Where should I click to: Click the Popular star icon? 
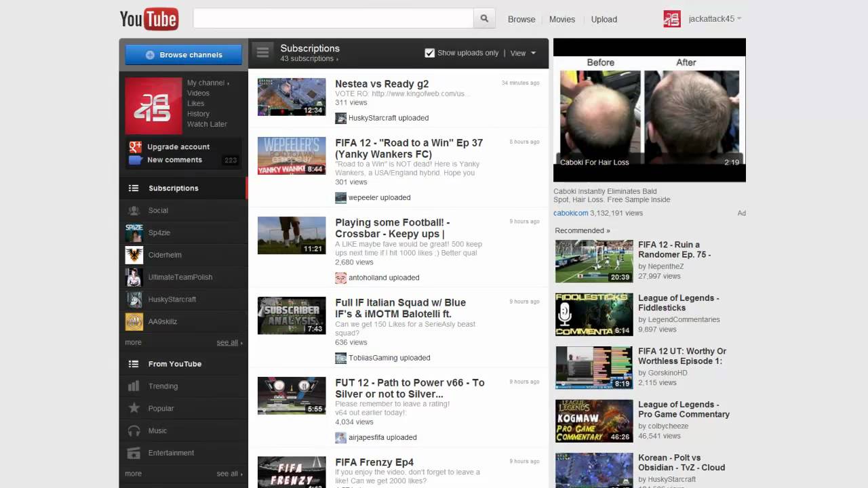[x=134, y=408]
